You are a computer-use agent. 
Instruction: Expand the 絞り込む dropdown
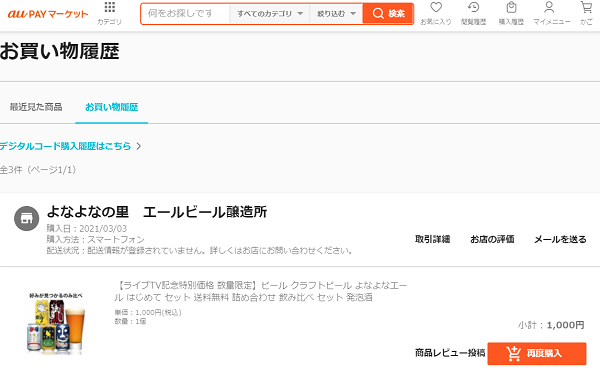[x=336, y=14]
